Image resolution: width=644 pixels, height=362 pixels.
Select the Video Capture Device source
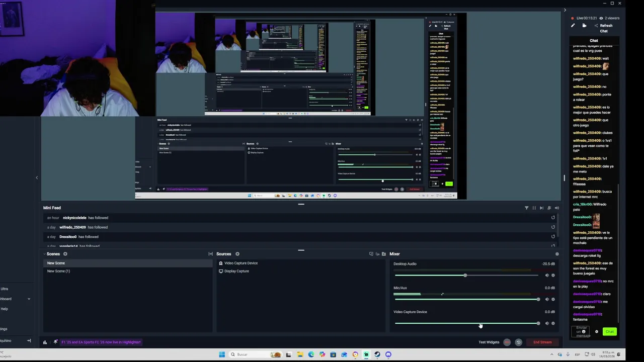click(x=301, y=263)
